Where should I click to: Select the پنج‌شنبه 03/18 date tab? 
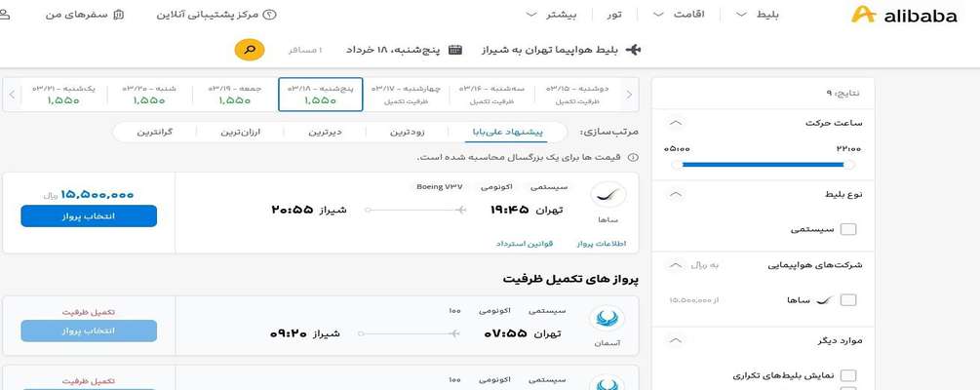click(x=321, y=95)
